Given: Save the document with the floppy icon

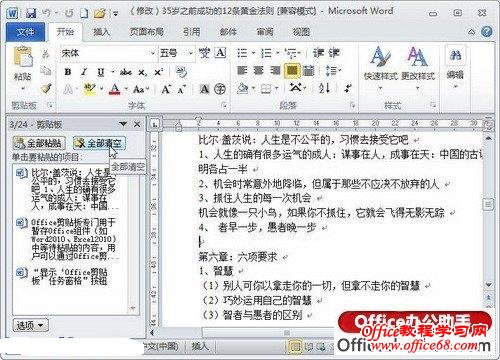Looking at the screenshot, I should [x=31, y=14].
